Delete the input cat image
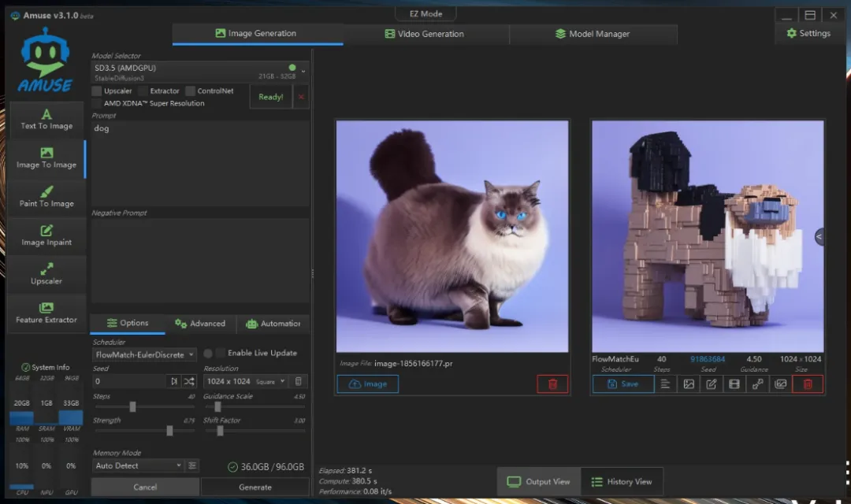This screenshot has height=504, width=851. click(x=552, y=384)
